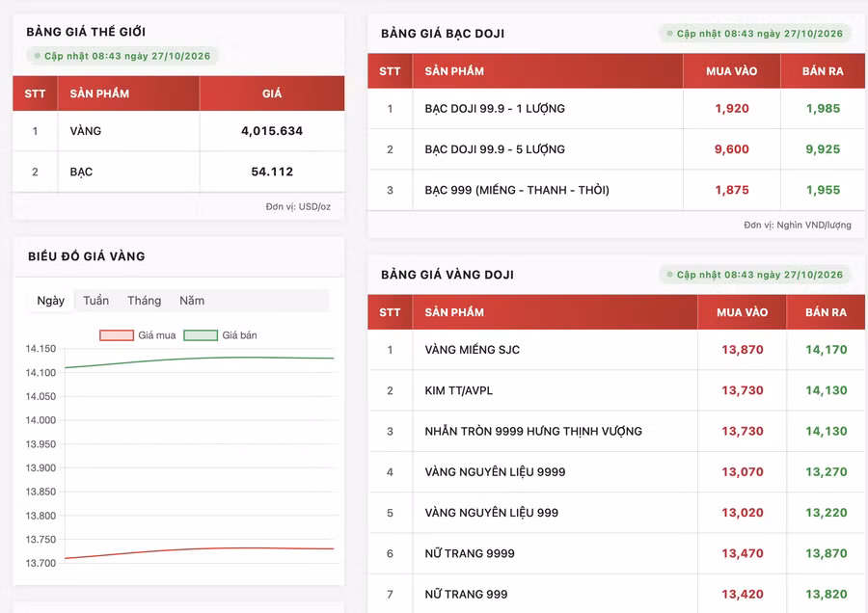Click Đơn vị: USD/oz note
This screenshot has width=868, height=613.
click(x=298, y=207)
